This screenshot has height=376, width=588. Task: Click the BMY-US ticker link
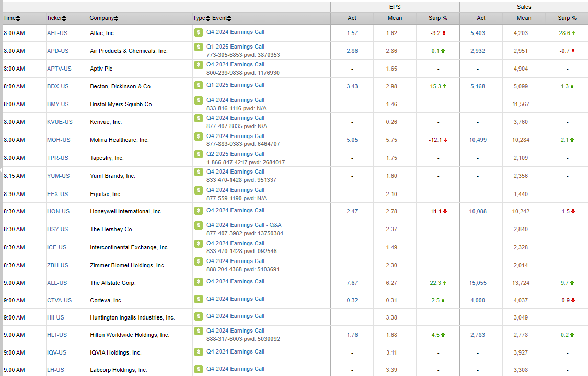(57, 104)
